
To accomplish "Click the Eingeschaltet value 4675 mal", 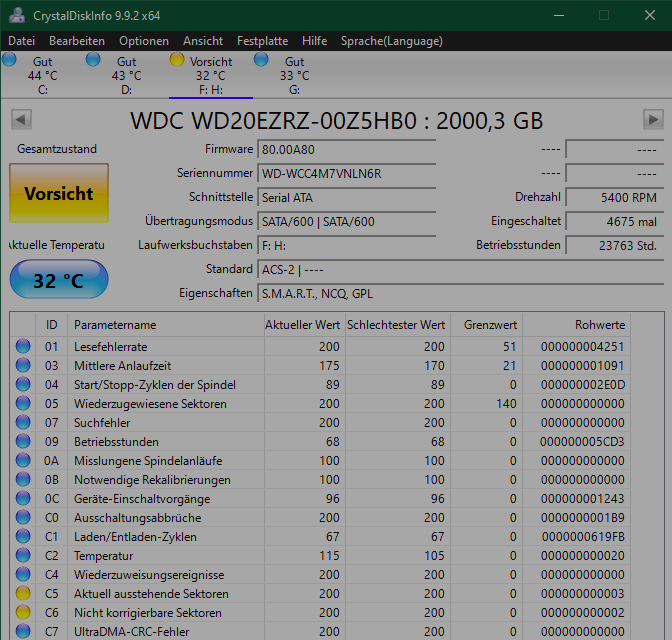I will pos(615,222).
